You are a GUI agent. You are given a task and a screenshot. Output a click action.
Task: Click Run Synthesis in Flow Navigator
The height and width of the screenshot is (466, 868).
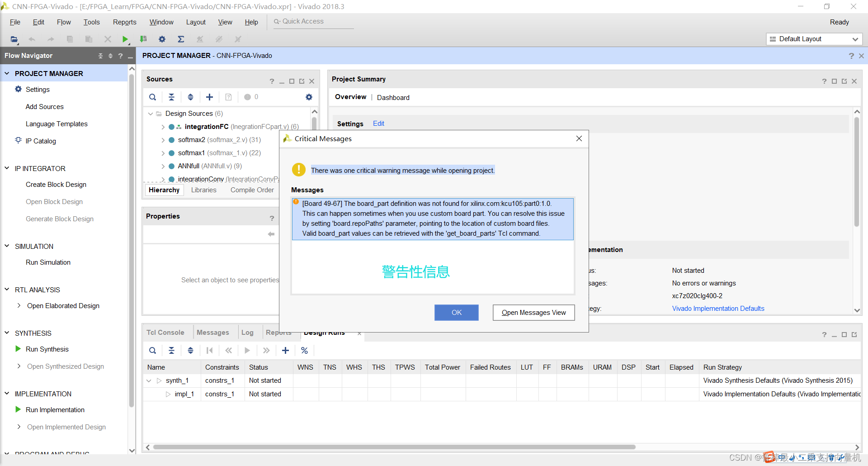click(x=47, y=349)
